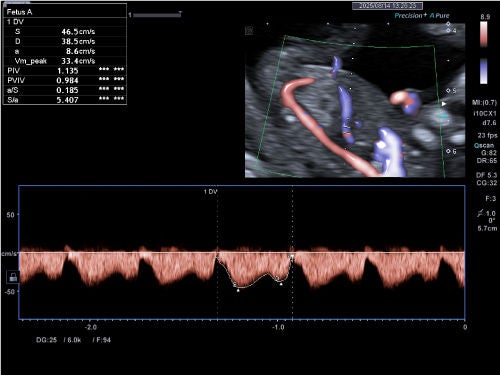The image size is (500, 375).
Task: Click the DG:25 Doppler gain value
Action: [x=46, y=340]
